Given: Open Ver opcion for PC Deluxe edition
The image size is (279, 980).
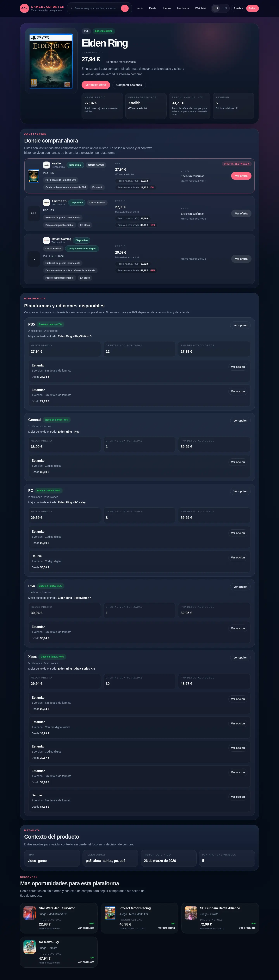Looking at the screenshot, I should pyautogui.click(x=238, y=557).
